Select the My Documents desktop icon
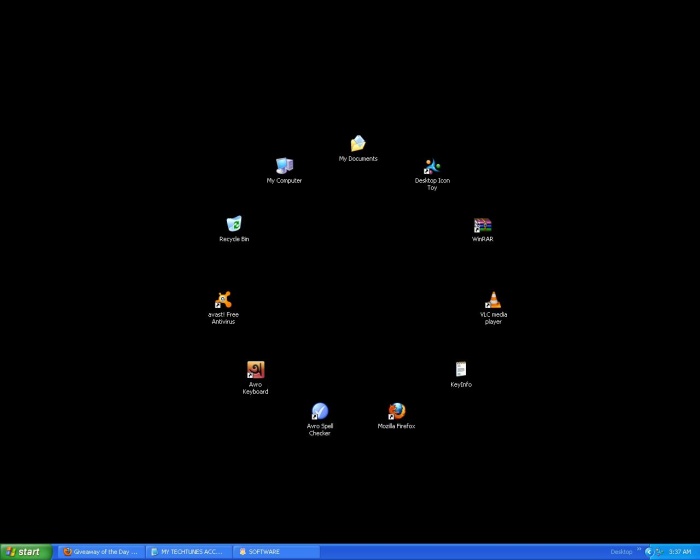700x560 pixels. [358, 148]
